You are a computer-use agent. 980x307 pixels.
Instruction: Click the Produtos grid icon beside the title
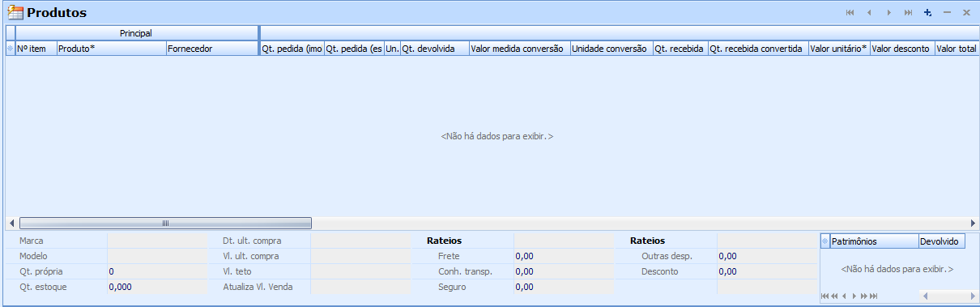click(15, 13)
